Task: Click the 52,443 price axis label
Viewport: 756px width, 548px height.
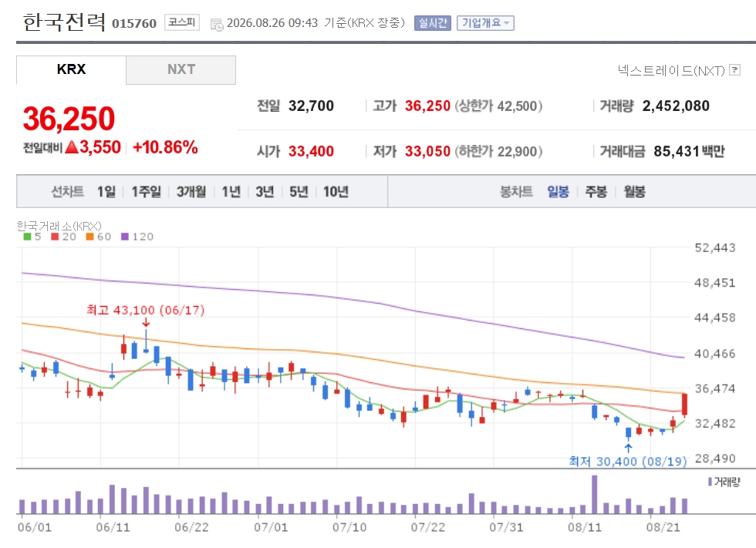Action: pyautogui.click(x=715, y=248)
